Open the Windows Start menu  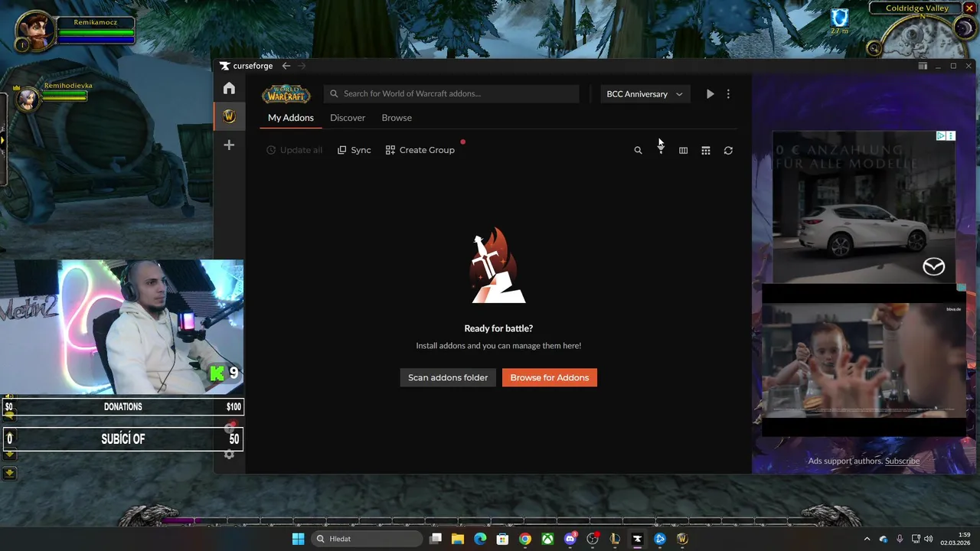298,539
